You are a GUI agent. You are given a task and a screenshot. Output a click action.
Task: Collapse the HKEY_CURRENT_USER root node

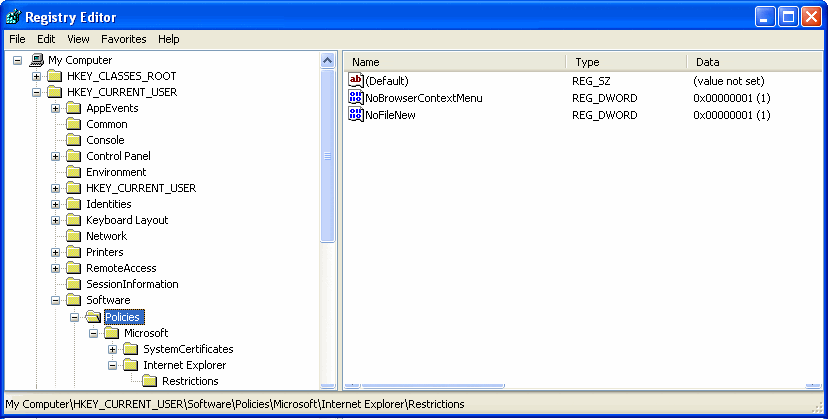(x=37, y=92)
